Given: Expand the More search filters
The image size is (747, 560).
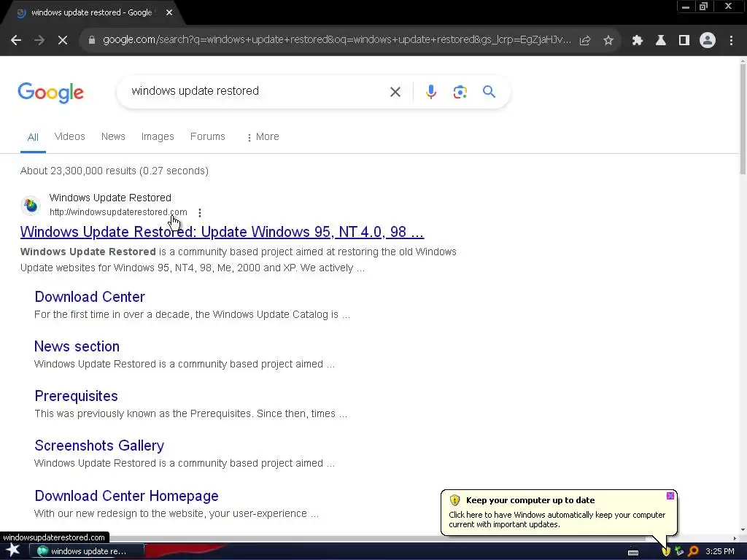Looking at the screenshot, I should (x=263, y=136).
